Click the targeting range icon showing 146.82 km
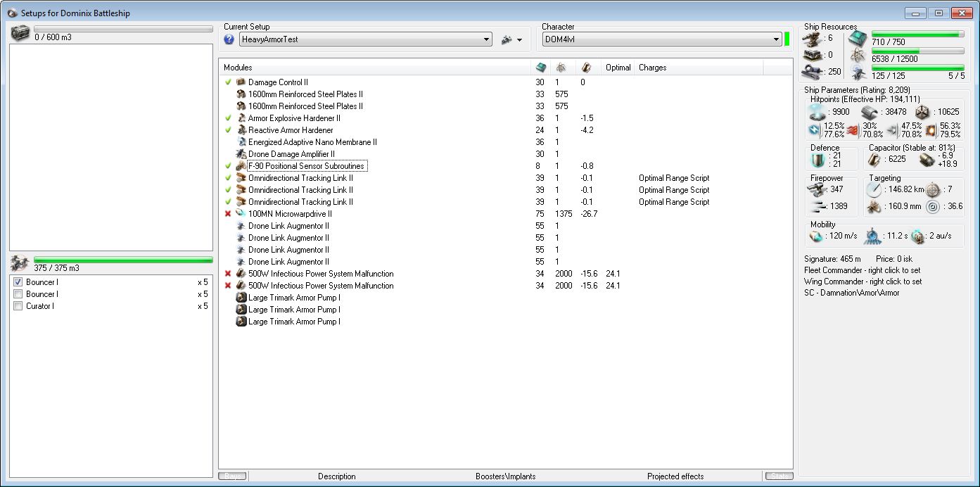Image resolution: width=980 pixels, height=487 pixels. [x=874, y=189]
